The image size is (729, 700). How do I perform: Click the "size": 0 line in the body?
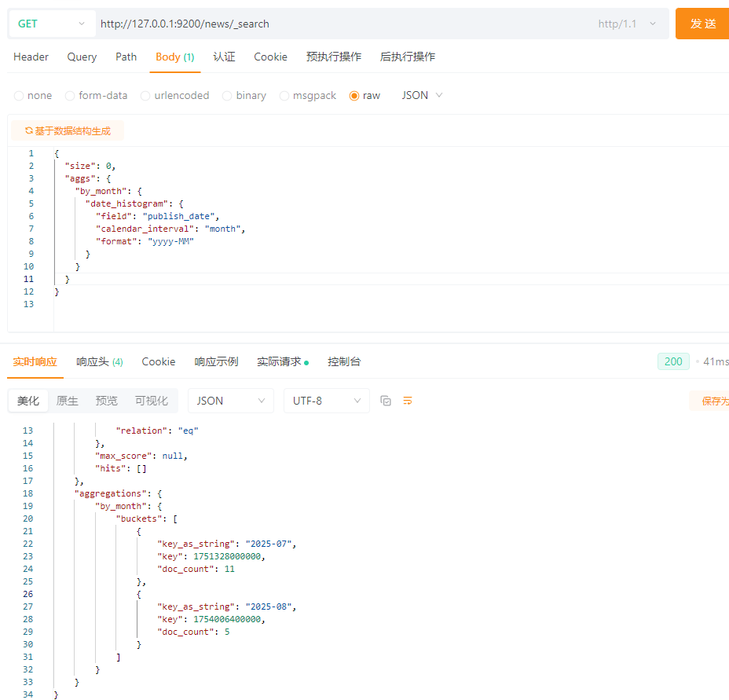tap(90, 166)
